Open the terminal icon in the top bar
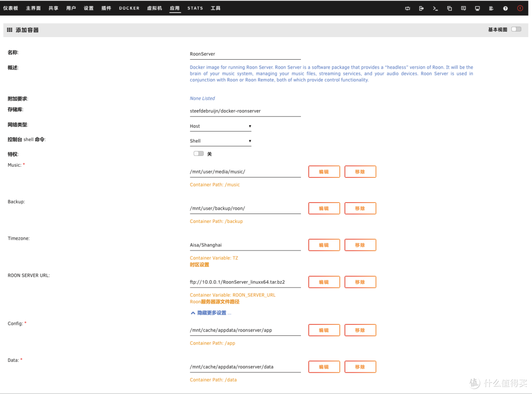This screenshot has height=394, width=532. click(435, 8)
